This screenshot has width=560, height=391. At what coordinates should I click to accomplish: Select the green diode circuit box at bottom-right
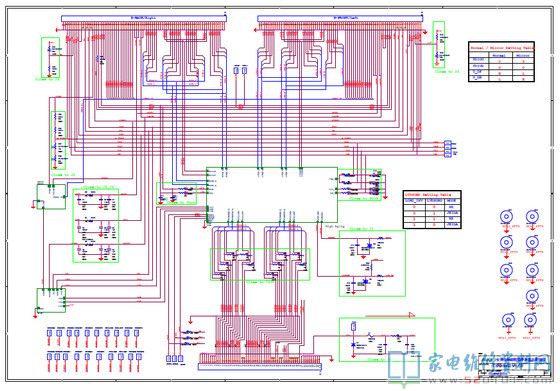tap(387, 340)
